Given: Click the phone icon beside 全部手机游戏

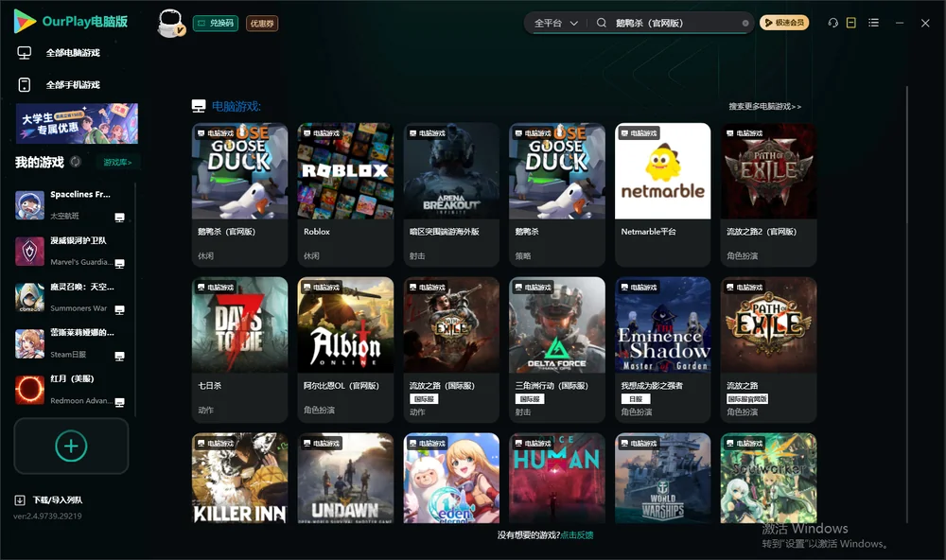Looking at the screenshot, I should [25, 85].
